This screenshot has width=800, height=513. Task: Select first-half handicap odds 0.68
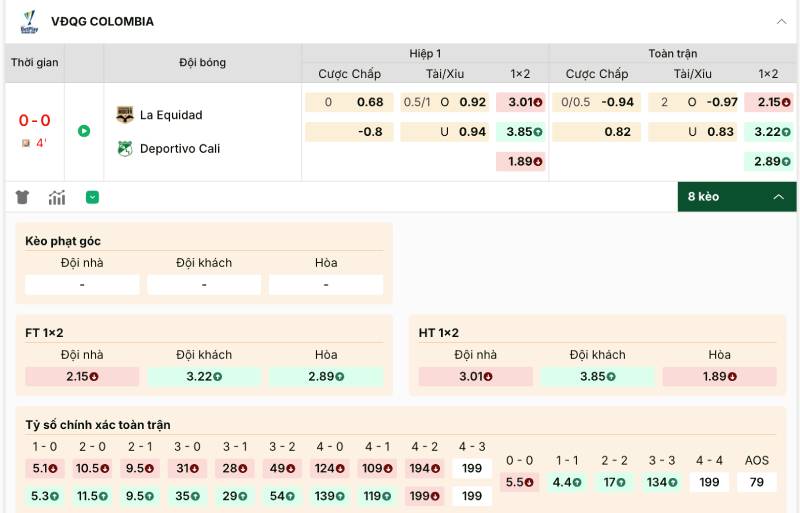(x=349, y=102)
